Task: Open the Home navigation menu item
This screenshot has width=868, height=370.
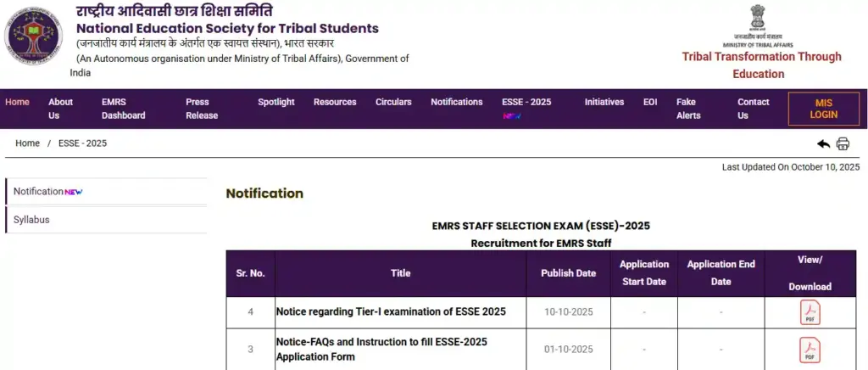Action: tap(17, 102)
